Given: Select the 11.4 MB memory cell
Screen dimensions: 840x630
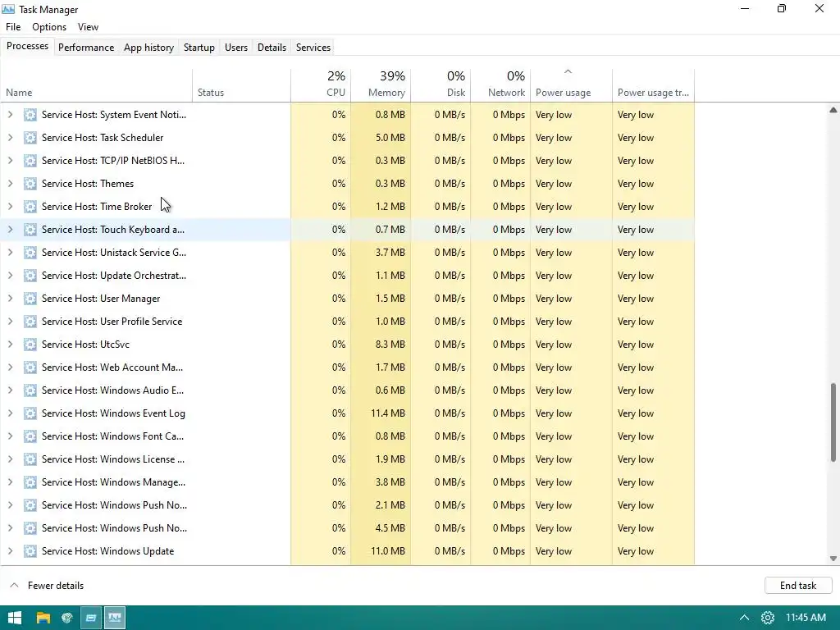Looking at the screenshot, I should point(381,413).
